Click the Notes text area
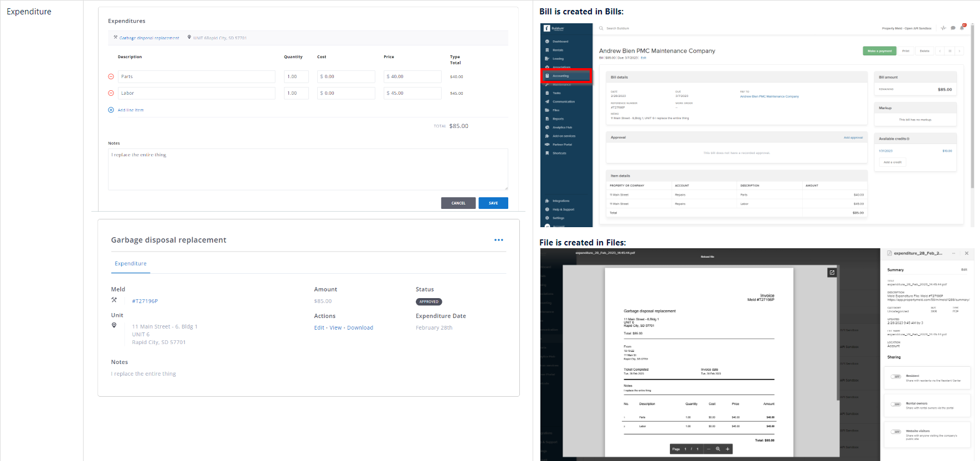980x461 pixels. click(308, 169)
